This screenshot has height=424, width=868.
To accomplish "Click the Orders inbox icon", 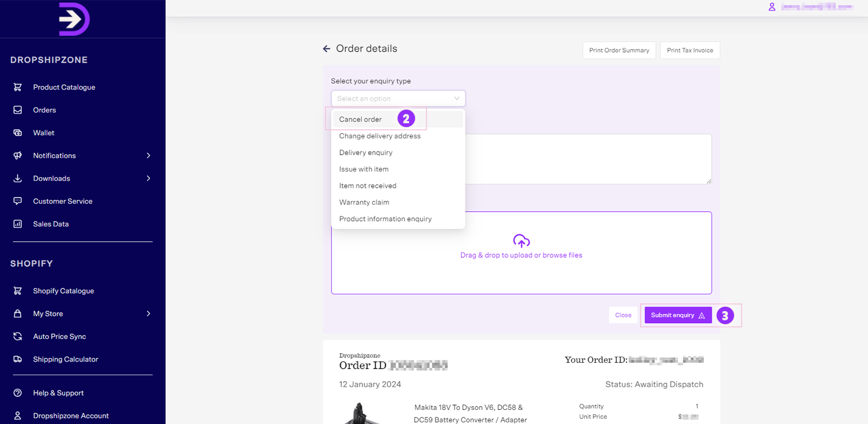I will click(x=17, y=110).
